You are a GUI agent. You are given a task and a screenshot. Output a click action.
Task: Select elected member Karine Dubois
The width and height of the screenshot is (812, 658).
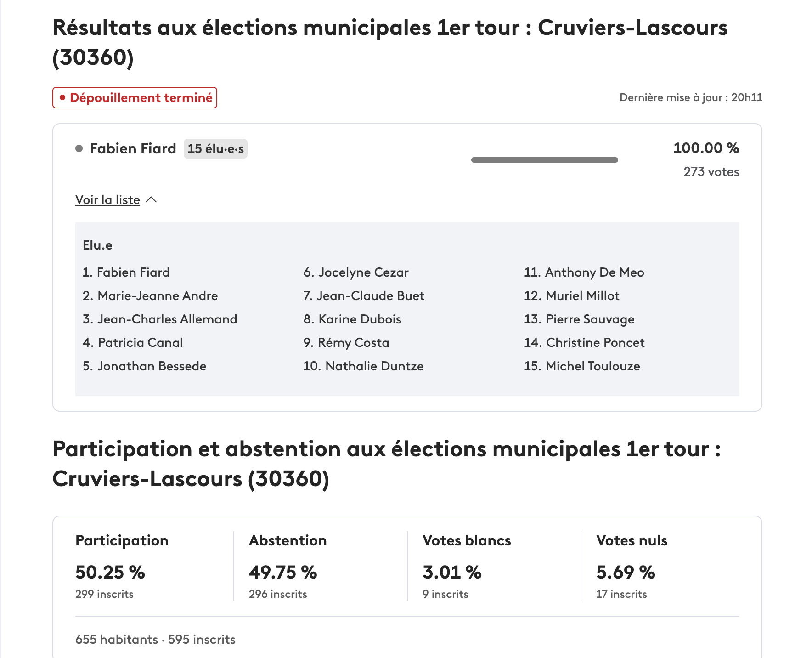352,319
